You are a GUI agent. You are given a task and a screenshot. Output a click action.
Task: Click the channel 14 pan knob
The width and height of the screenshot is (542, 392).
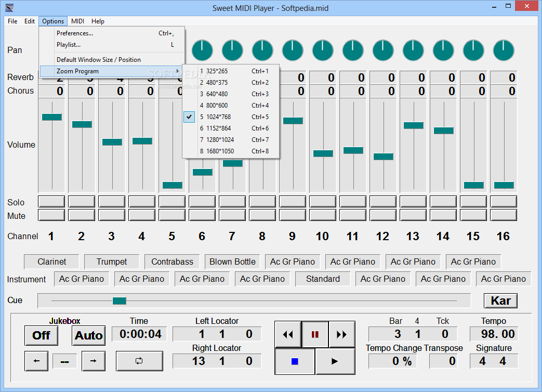tap(443, 50)
